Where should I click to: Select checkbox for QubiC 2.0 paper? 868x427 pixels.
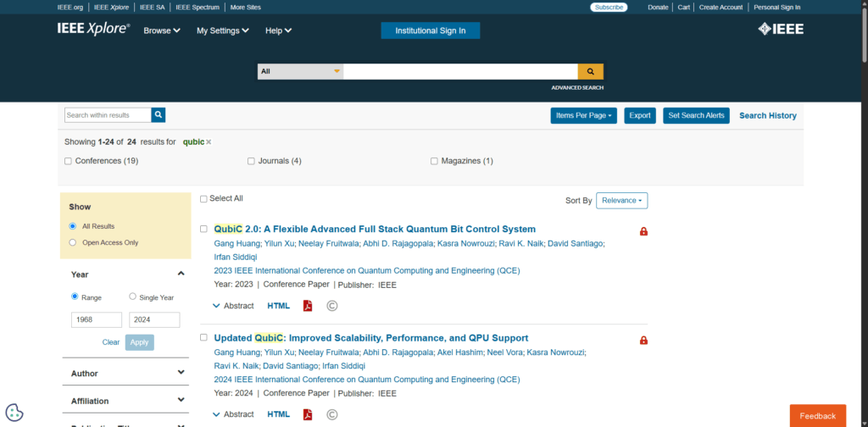click(203, 229)
